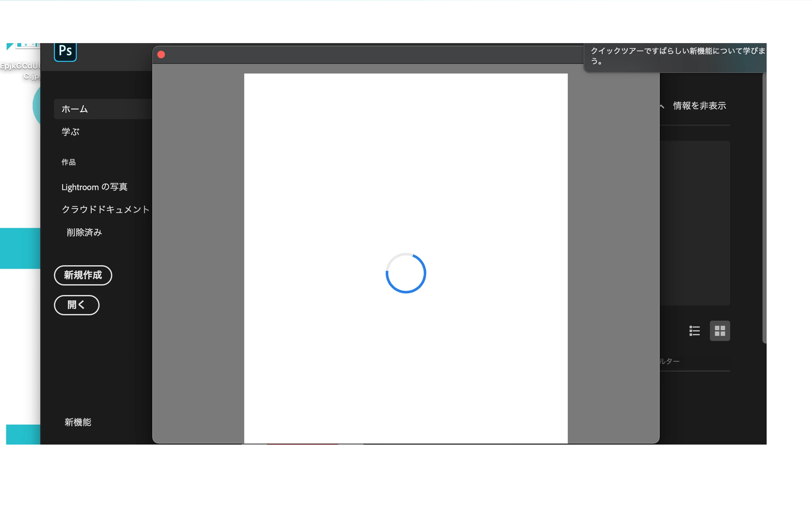Click the dark info card panel
This screenshot has width=812, height=507.
tap(695, 223)
